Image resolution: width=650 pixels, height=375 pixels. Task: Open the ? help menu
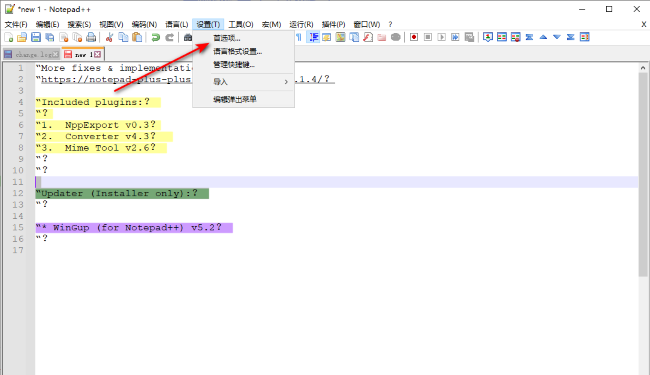[390, 24]
